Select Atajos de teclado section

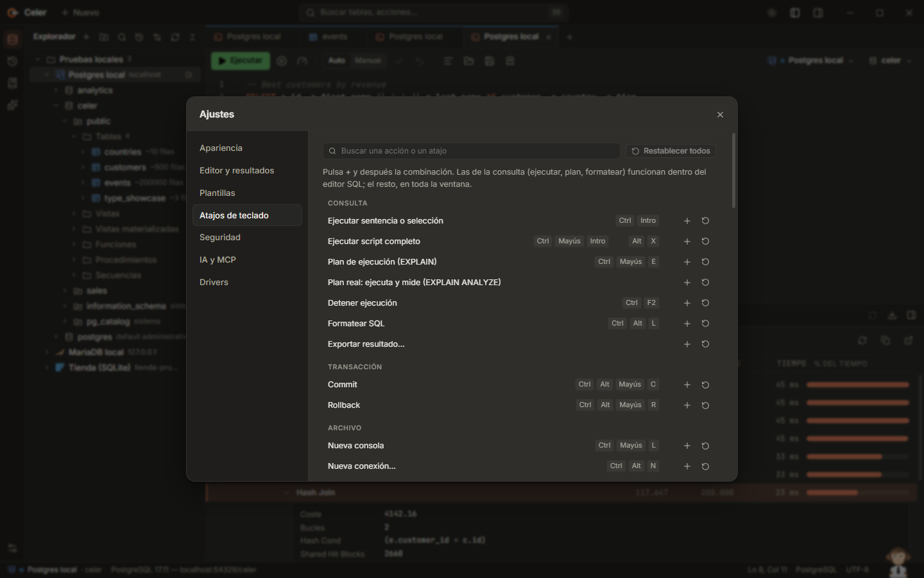(x=247, y=215)
